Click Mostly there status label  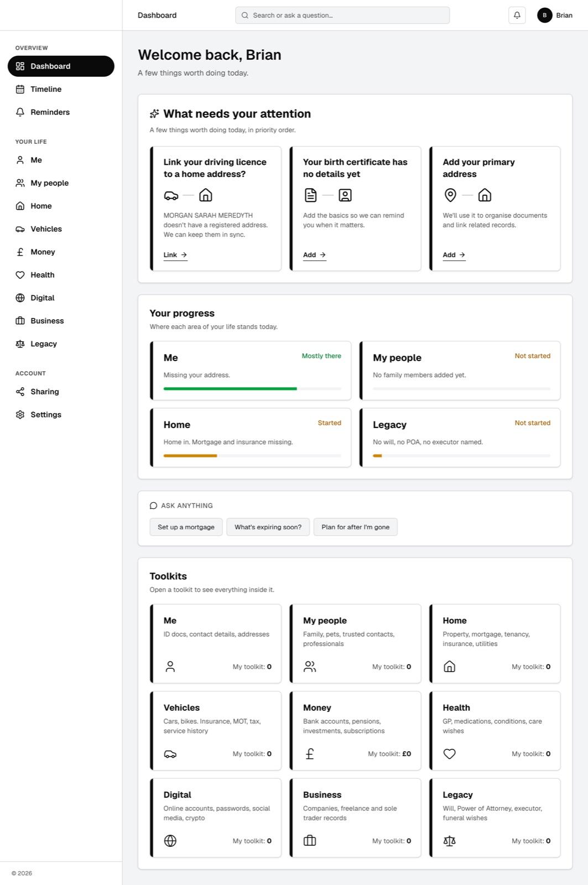[x=321, y=356]
